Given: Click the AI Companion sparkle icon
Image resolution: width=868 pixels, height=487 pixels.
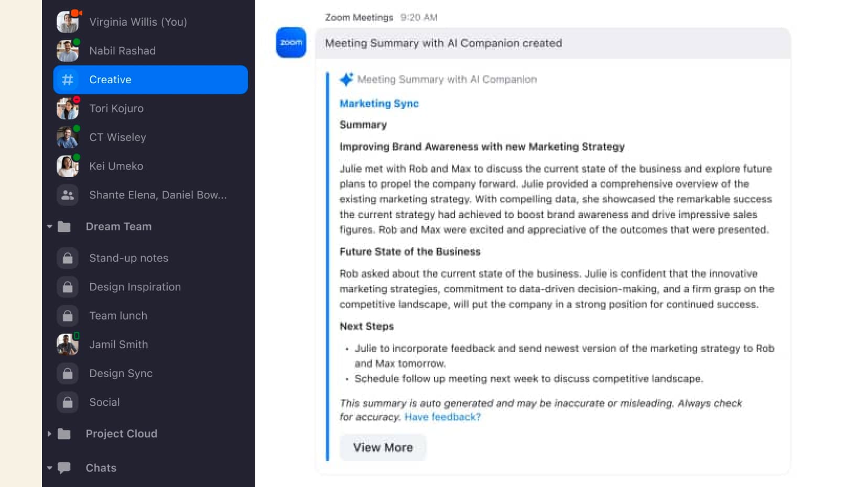Looking at the screenshot, I should coord(346,79).
